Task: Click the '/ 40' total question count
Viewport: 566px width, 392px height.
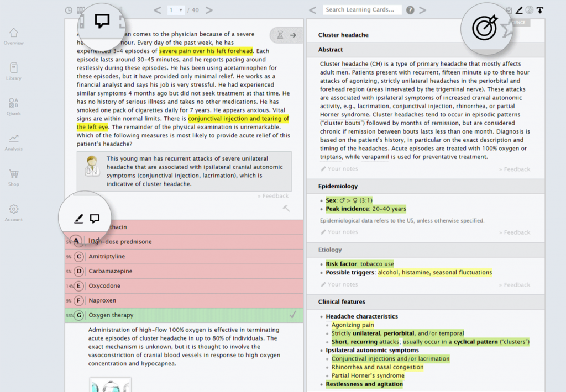Action: pos(193,10)
